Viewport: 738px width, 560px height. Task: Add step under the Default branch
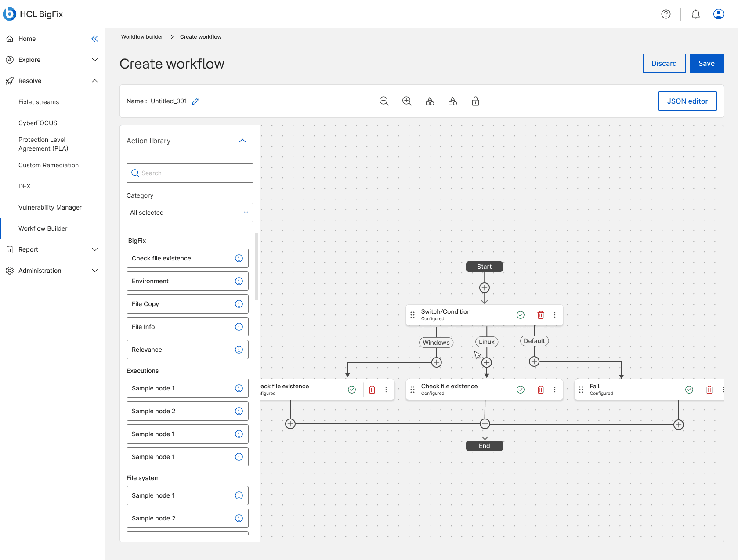[534, 361]
